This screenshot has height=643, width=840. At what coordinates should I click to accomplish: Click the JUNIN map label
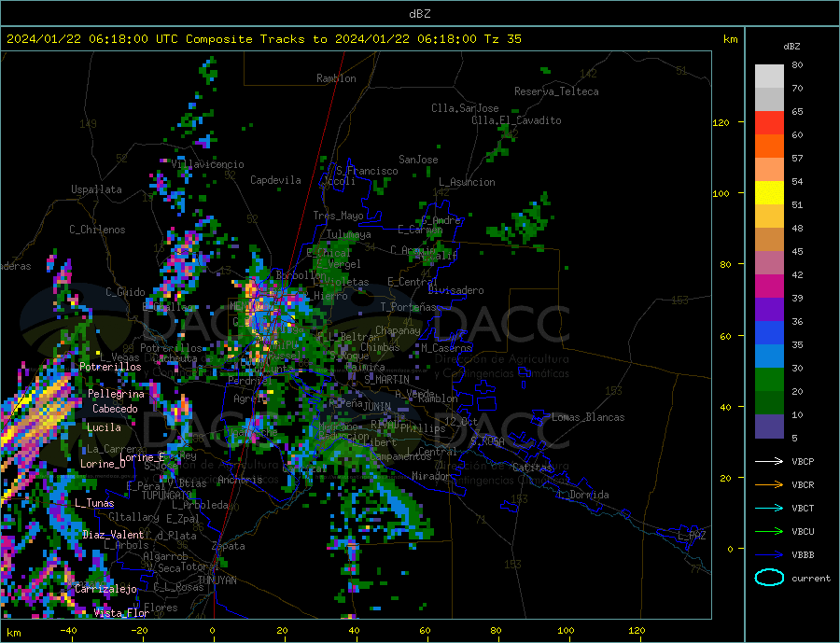(377, 407)
